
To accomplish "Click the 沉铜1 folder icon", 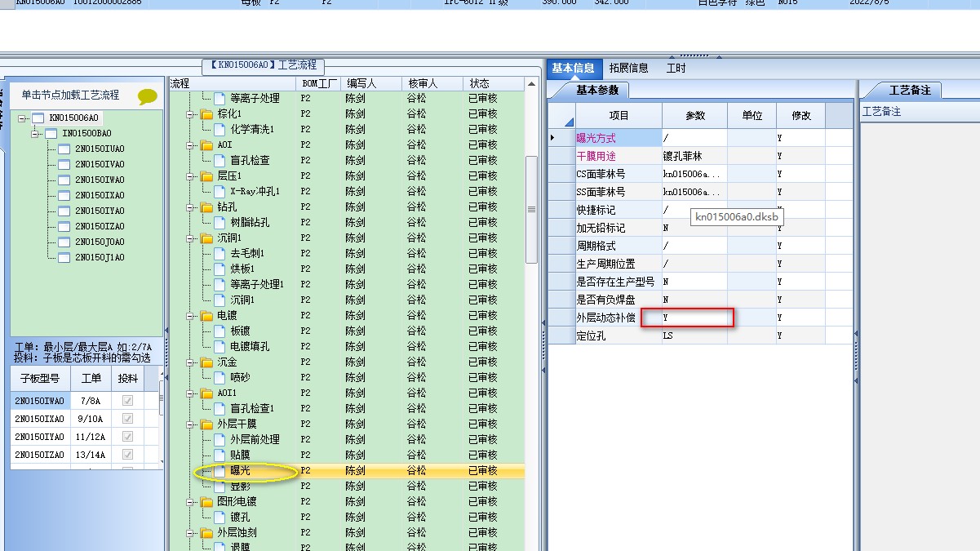I will click(206, 238).
